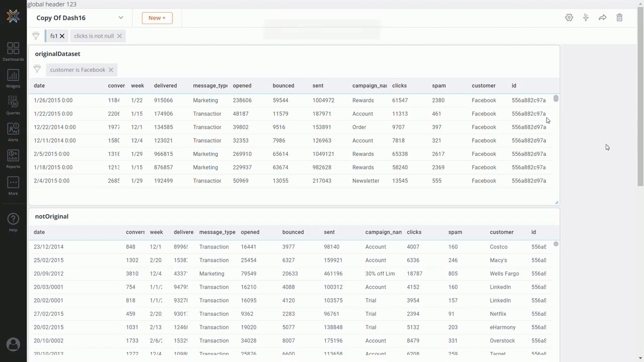Click the dashboard filter funnel icon

tap(36, 36)
